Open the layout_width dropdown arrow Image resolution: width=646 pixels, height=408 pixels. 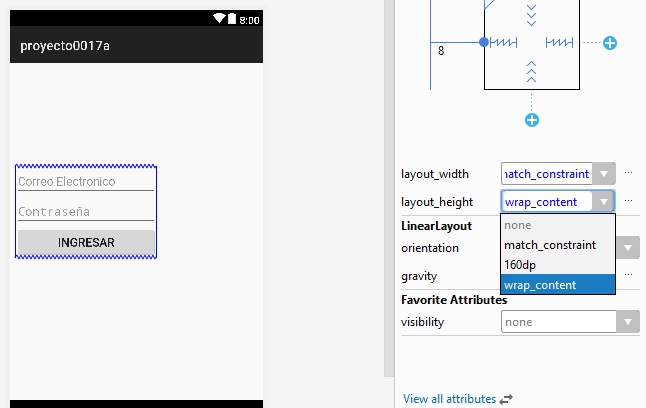[603, 173]
